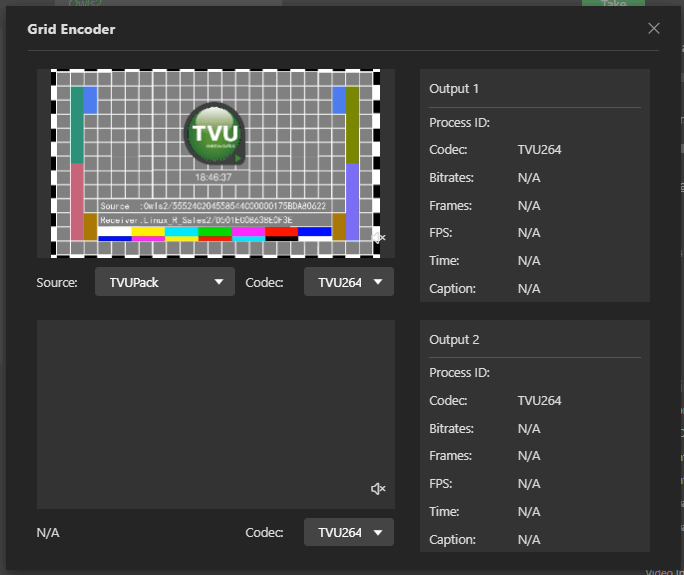Open second preview's Codec TVU264 dropdown
Viewport: 684px width, 575px height.
(349, 532)
